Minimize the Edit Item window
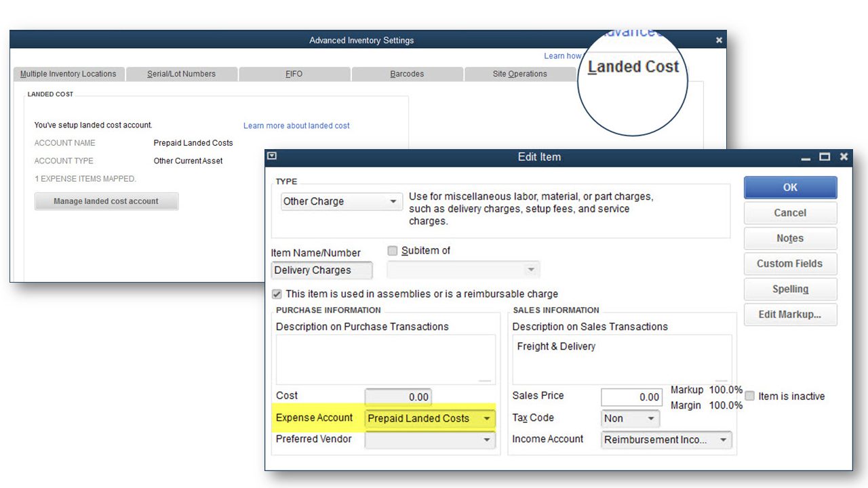This screenshot has height=488, width=868. [806, 157]
